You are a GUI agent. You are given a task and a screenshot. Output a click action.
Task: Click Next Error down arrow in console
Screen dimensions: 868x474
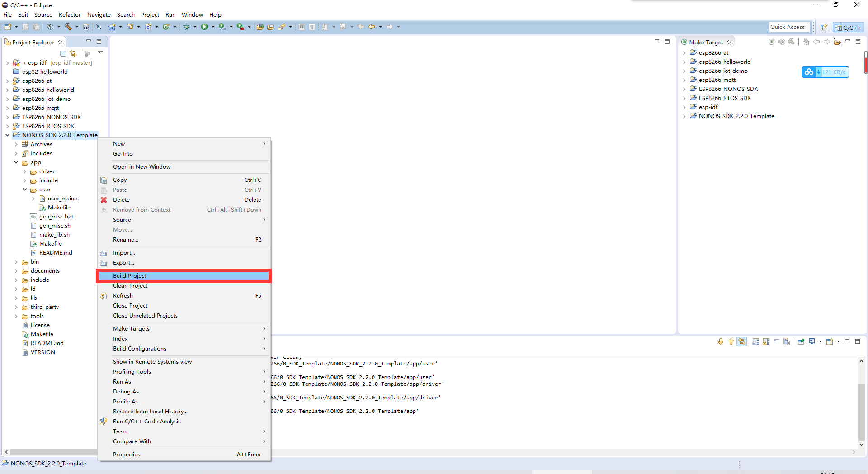click(721, 341)
